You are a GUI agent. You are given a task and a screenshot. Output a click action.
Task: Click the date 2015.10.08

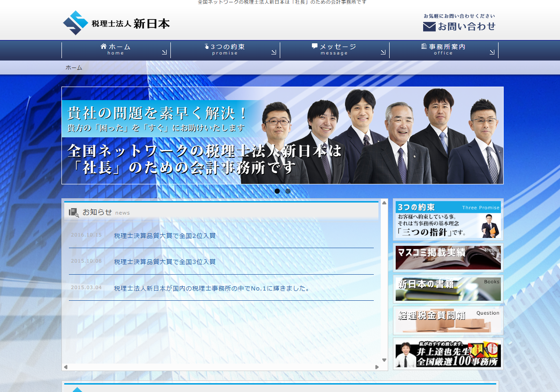(x=86, y=261)
